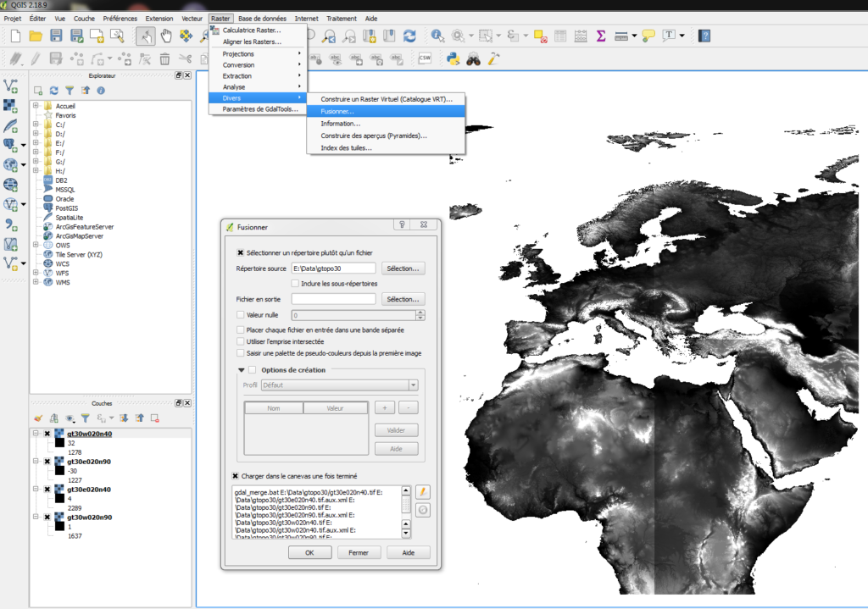Viewport: 868px width, 609px height.
Task: Toggle visibility of layer gt30w020n40
Action: pyautogui.click(x=47, y=434)
